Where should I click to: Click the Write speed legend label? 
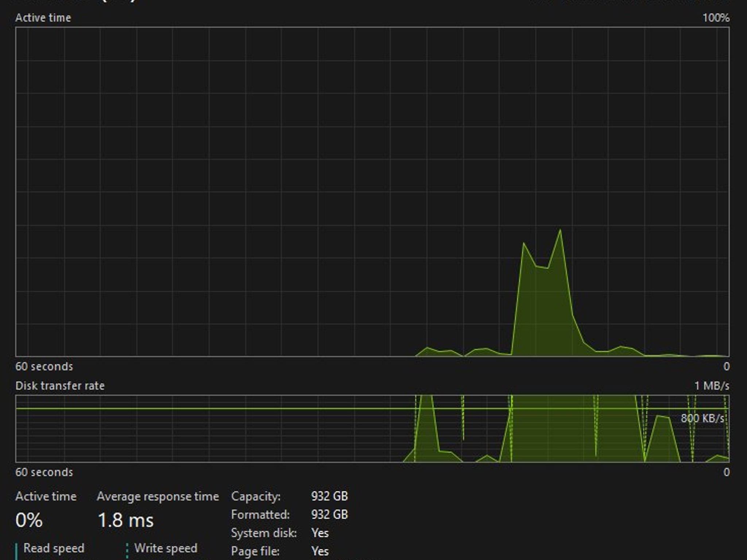(x=166, y=548)
